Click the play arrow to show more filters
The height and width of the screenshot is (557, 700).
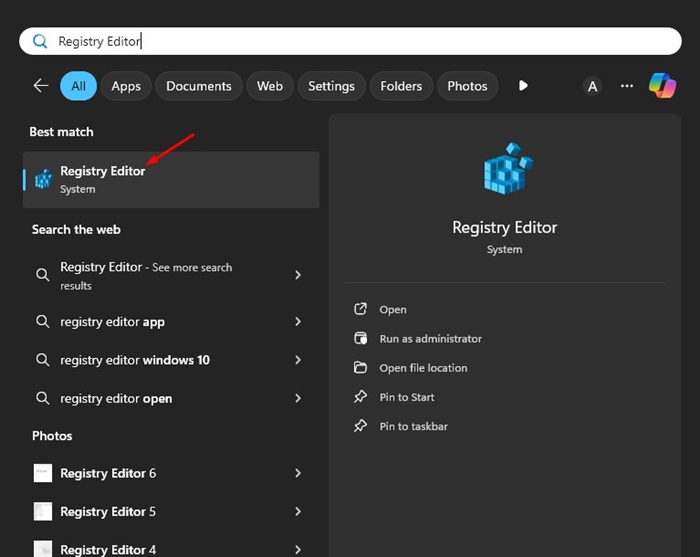click(523, 86)
